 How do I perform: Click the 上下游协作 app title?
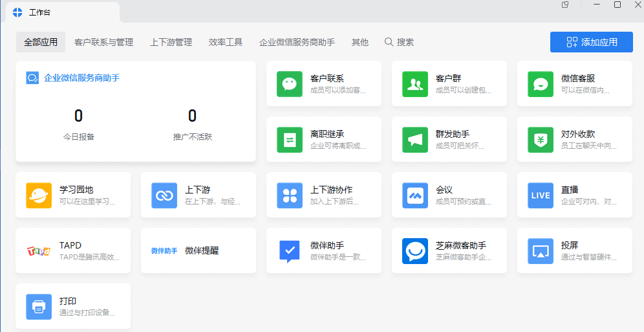coord(332,190)
